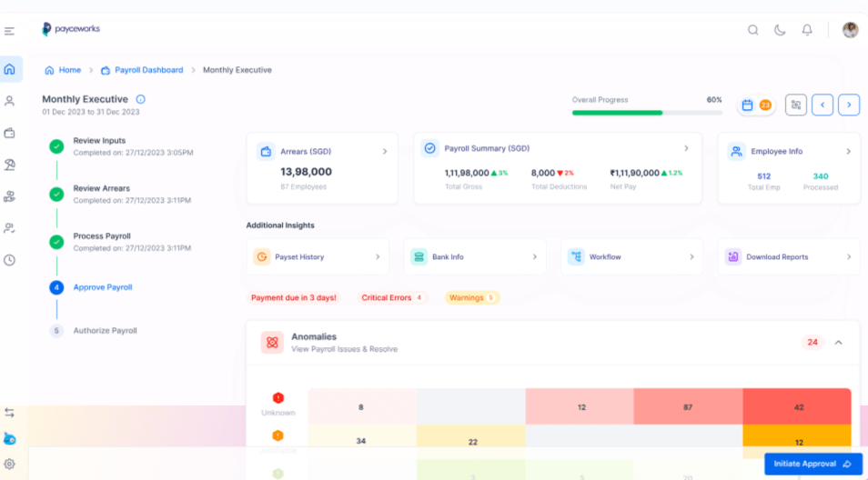Image resolution: width=868 pixels, height=480 pixels.
Task: Click green check for Review Inputs
Action: (56, 146)
